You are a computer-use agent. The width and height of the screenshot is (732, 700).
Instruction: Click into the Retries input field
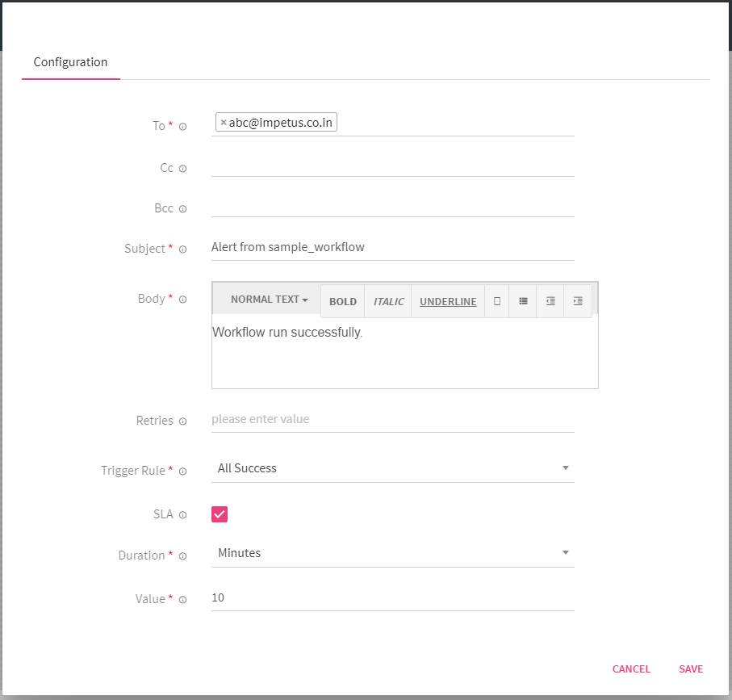coord(393,419)
